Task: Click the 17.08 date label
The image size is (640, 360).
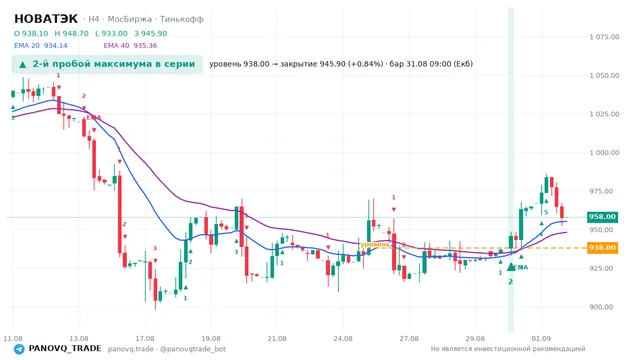Action: coord(145,338)
